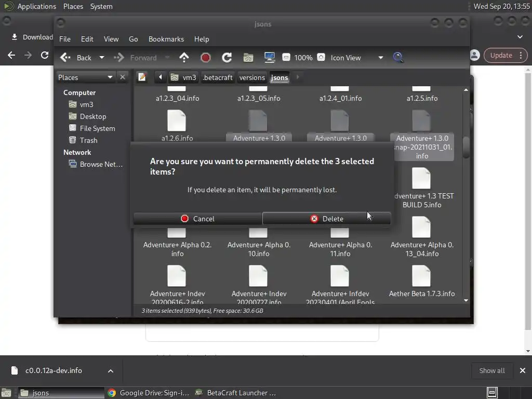This screenshot has width=532, height=399.
Task: Cancel the permanent delete dialog
Action: [197, 219]
